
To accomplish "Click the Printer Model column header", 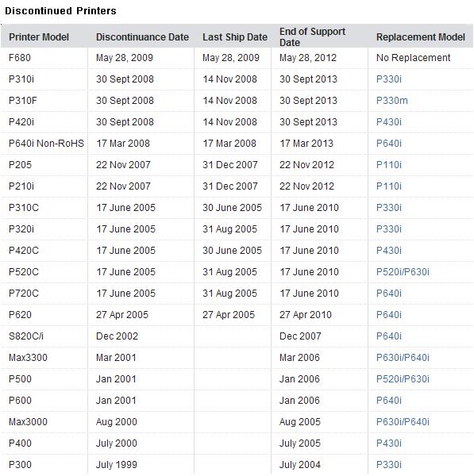I will [39, 37].
